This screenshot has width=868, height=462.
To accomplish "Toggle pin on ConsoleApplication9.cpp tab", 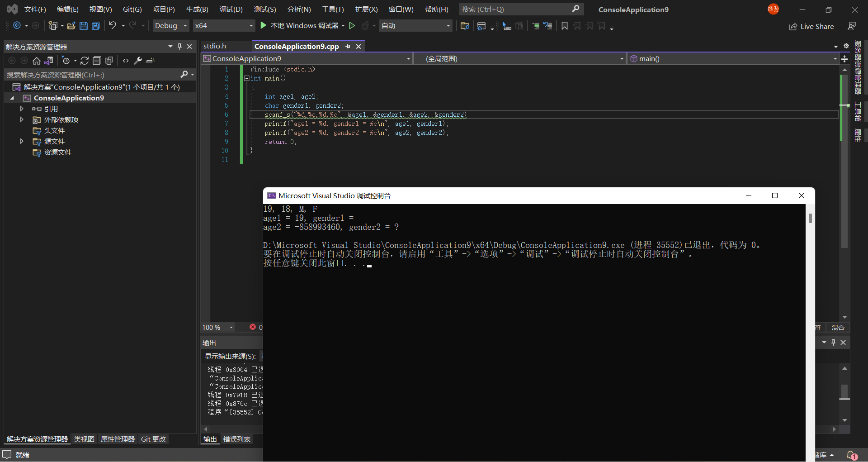I will click(348, 47).
